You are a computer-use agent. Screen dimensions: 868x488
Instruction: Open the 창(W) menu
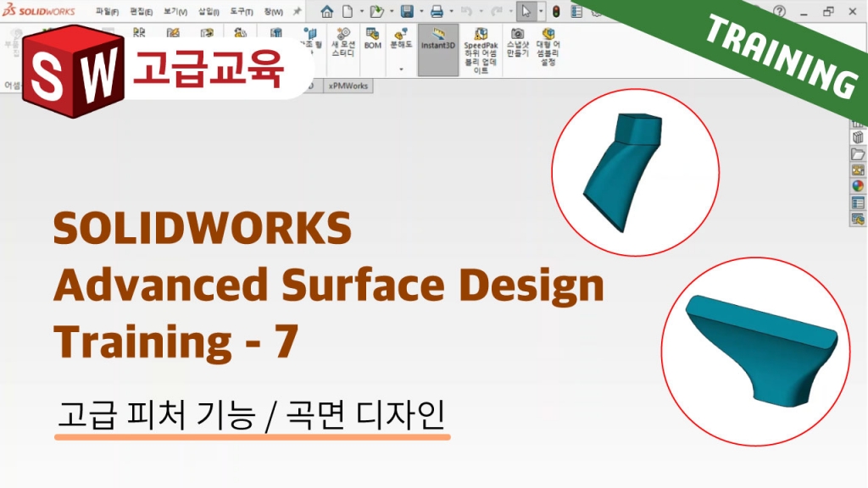(273, 12)
